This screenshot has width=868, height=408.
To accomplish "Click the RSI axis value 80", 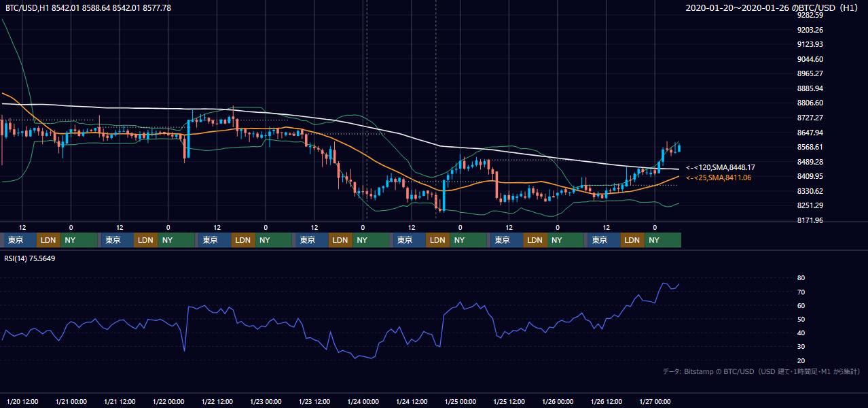I will 801,278.
